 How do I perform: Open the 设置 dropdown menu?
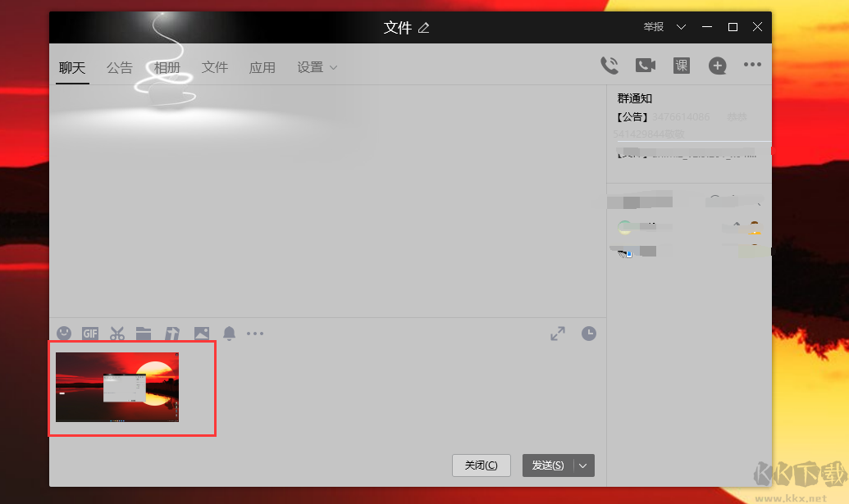316,67
